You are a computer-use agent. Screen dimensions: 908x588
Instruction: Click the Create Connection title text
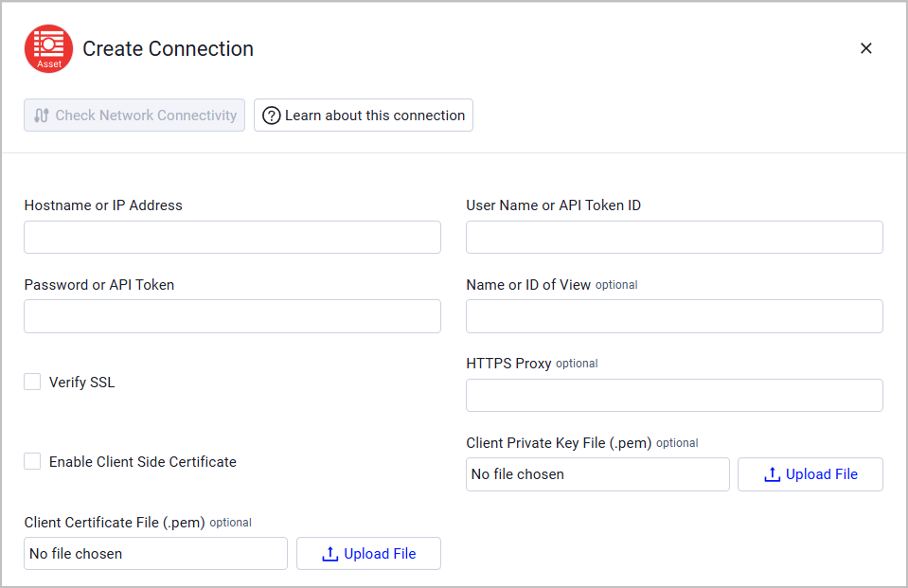coord(168,48)
